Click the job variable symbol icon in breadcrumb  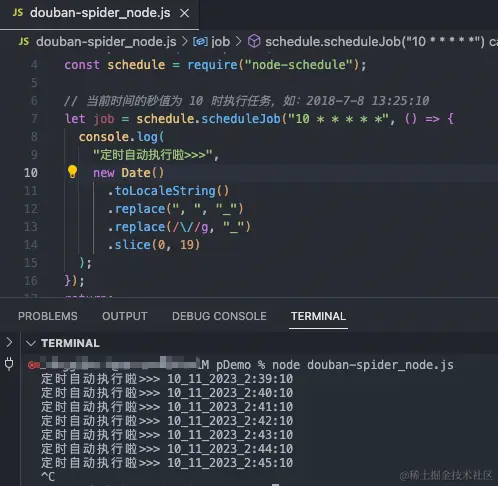pos(200,42)
